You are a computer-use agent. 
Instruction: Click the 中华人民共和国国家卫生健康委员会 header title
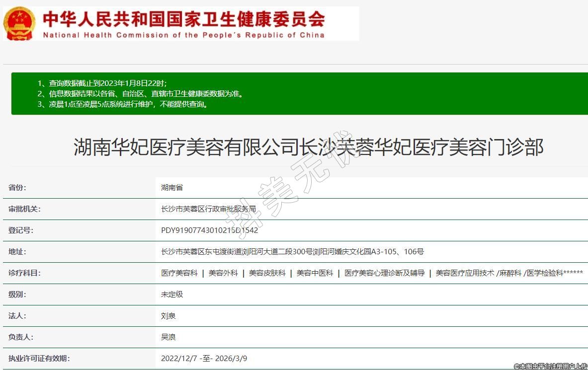(x=183, y=19)
